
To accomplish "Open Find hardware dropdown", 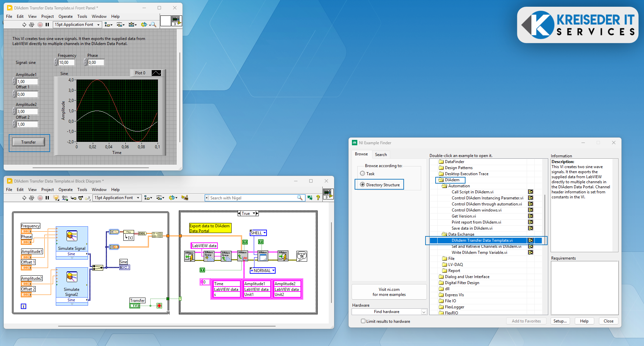I will (424, 312).
